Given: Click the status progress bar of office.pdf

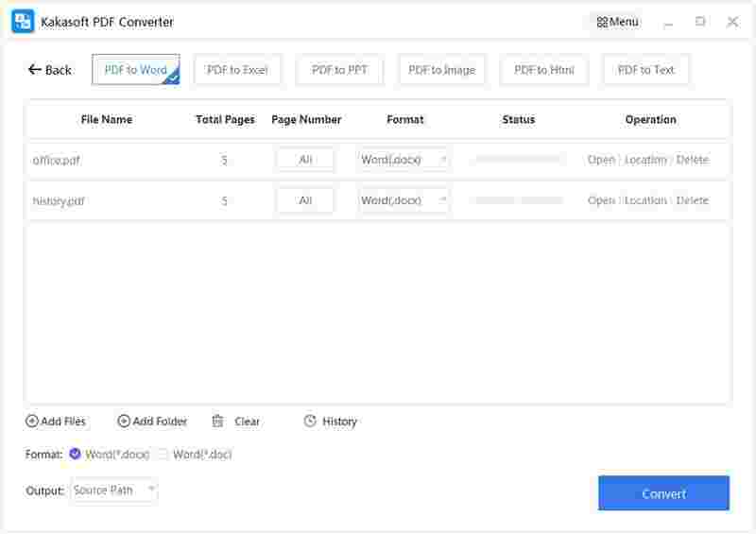Looking at the screenshot, I should point(518,159).
